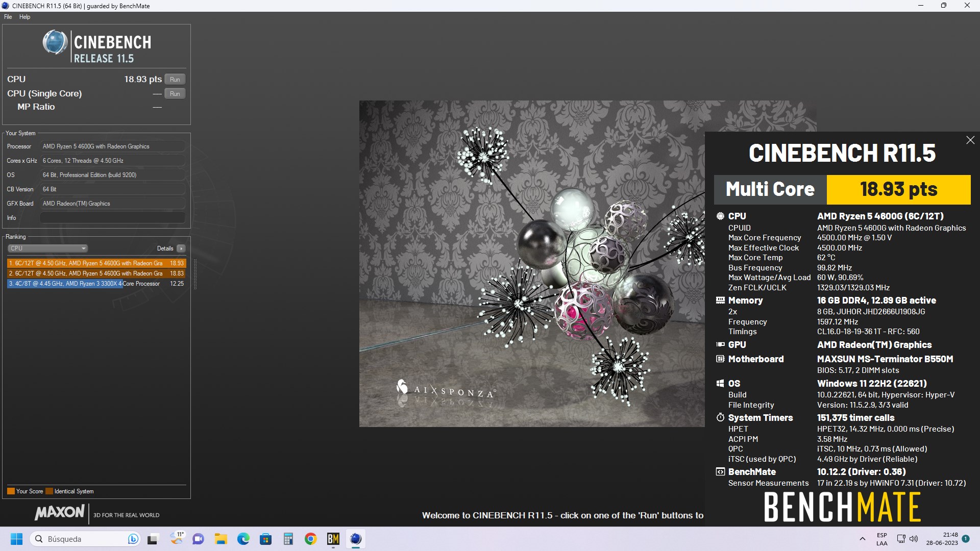This screenshot has width=980, height=551.
Task: Click the Processor field value
Action: click(x=112, y=146)
